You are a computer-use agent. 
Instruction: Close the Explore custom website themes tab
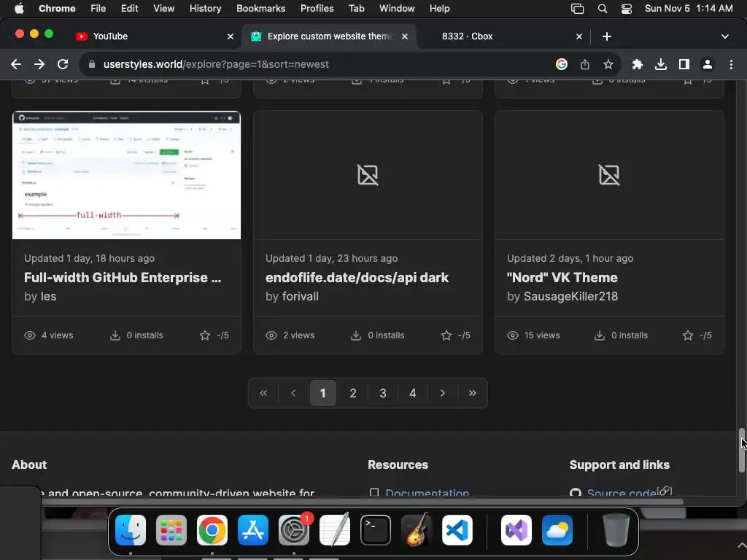[405, 36]
